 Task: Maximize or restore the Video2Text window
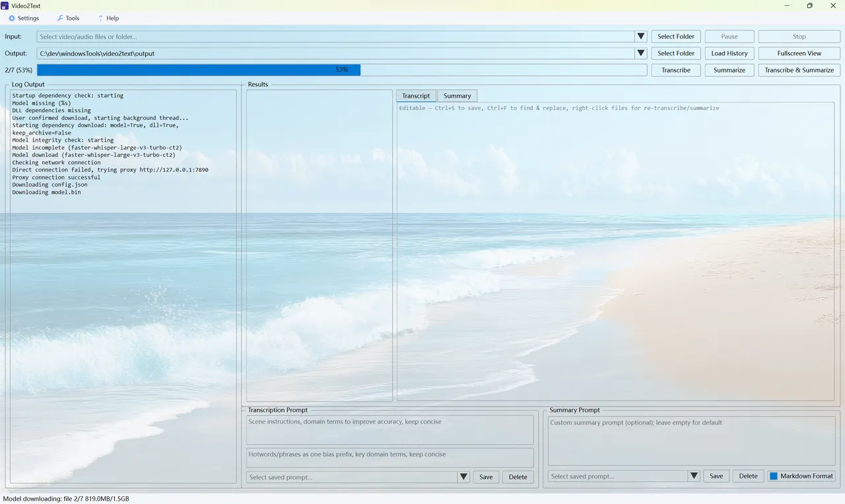[810, 6]
